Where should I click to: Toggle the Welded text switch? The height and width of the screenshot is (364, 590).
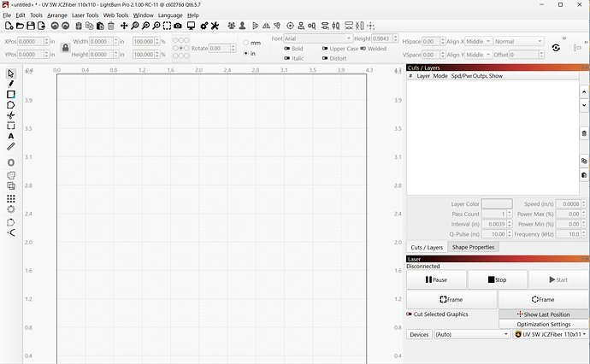[x=363, y=49]
